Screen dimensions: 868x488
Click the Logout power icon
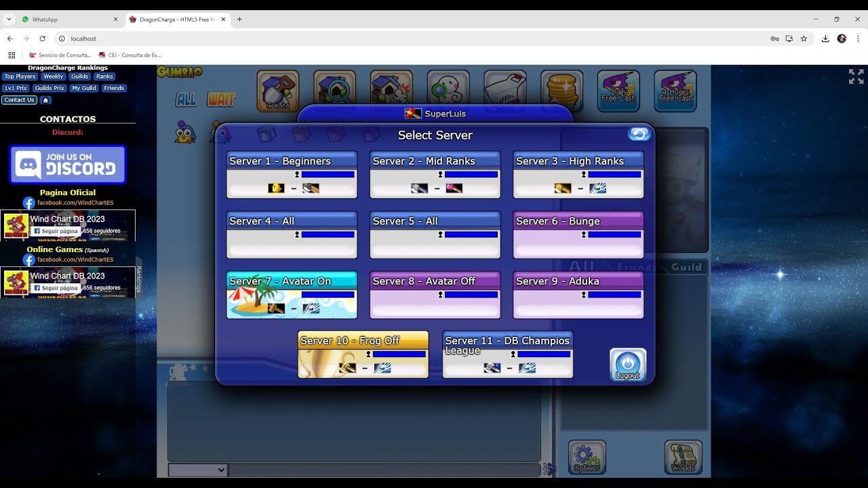pos(628,365)
